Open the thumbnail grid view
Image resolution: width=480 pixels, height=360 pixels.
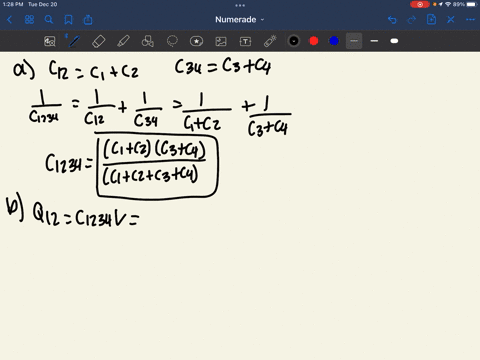point(29,20)
